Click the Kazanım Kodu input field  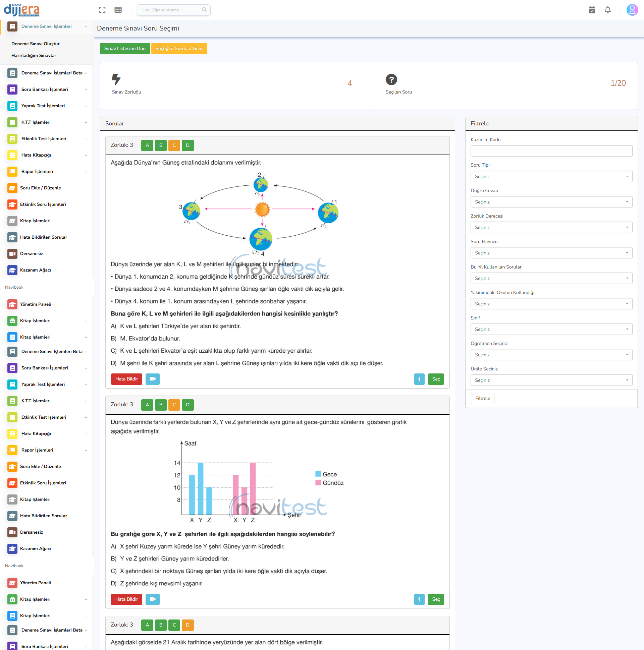tap(551, 151)
